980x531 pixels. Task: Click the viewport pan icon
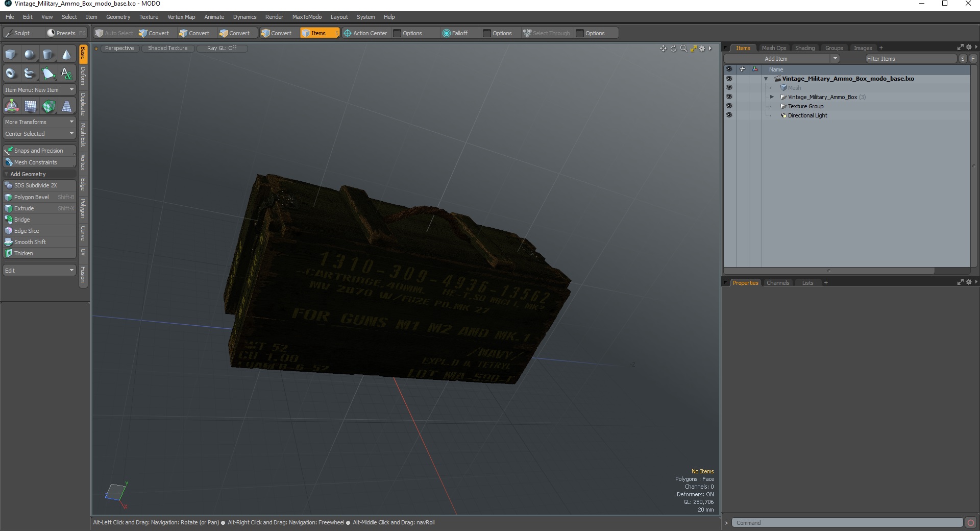pyautogui.click(x=663, y=49)
